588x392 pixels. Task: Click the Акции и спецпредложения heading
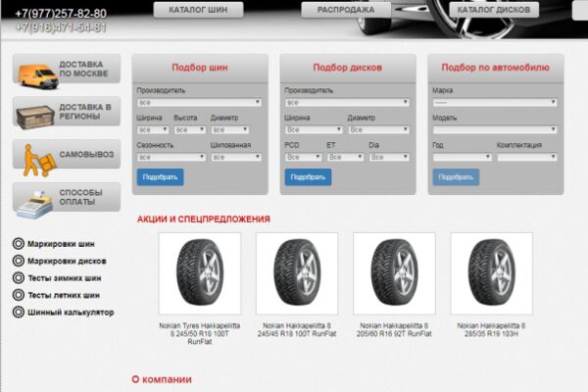click(204, 220)
